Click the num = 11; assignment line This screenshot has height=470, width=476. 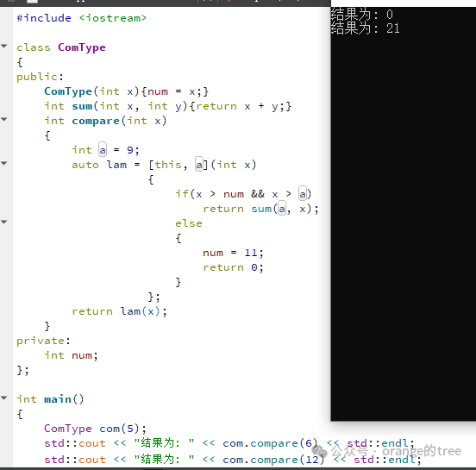coord(233,253)
